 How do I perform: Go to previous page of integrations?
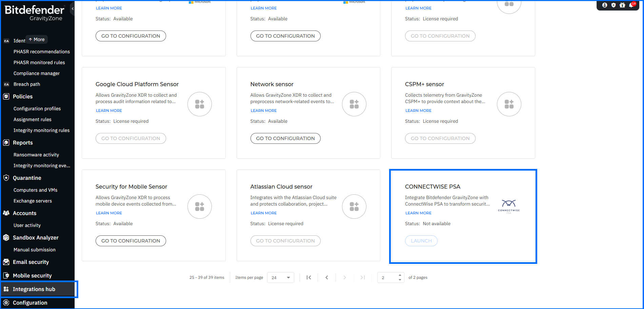[327, 277]
